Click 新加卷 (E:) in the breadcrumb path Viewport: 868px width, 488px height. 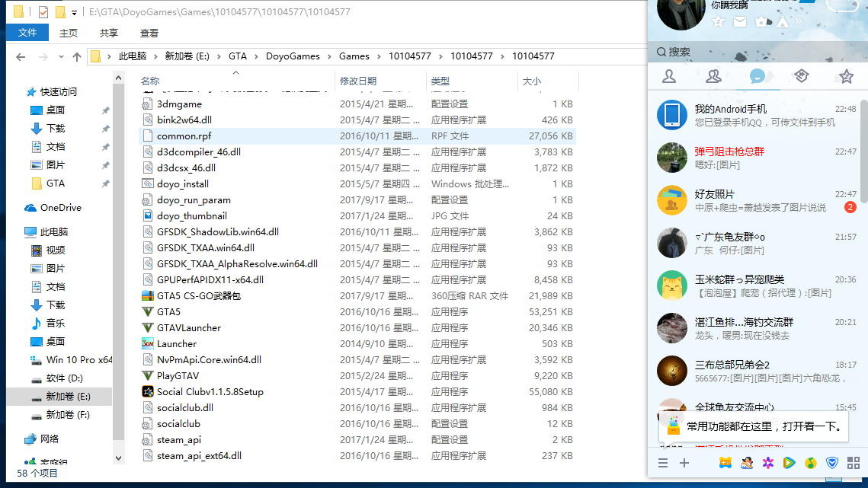187,56
